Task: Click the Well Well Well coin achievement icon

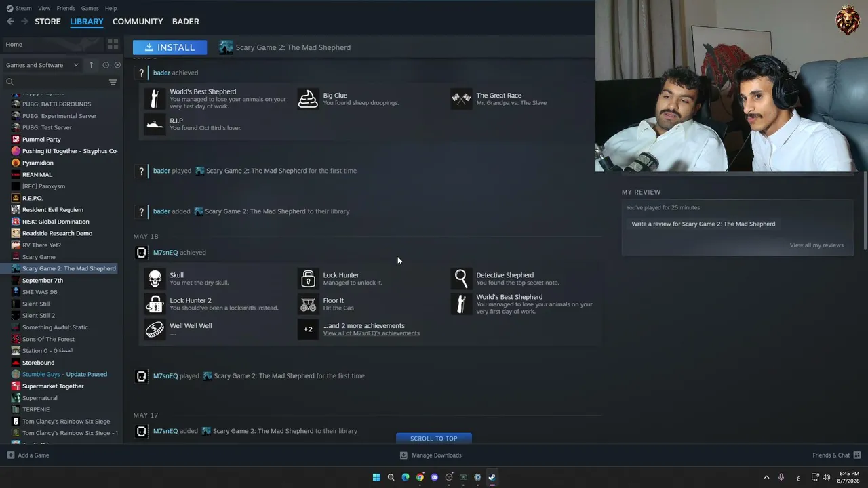Action: coord(155,329)
